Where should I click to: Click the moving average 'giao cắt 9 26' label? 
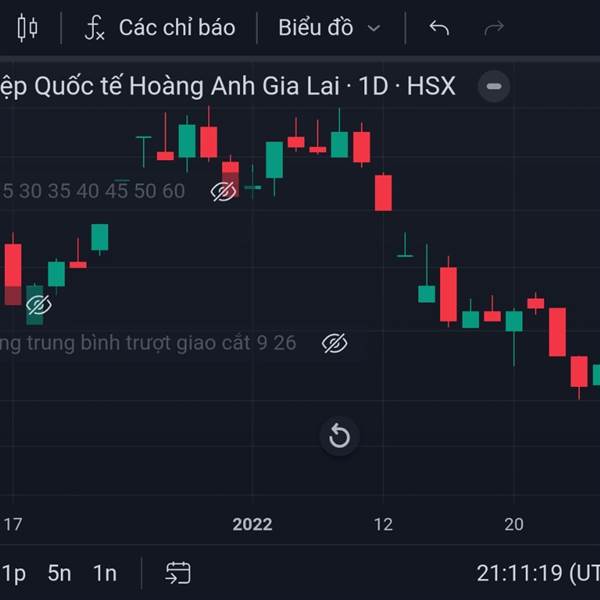[150, 343]
